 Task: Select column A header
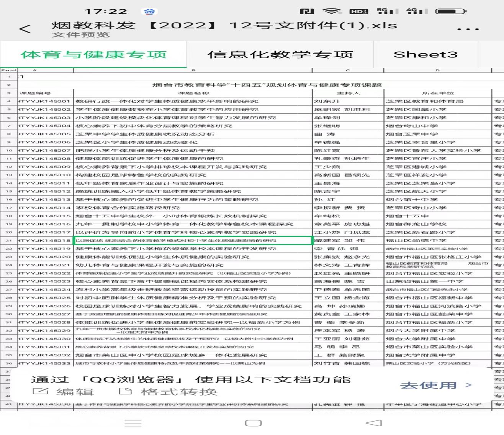(45, 70)
